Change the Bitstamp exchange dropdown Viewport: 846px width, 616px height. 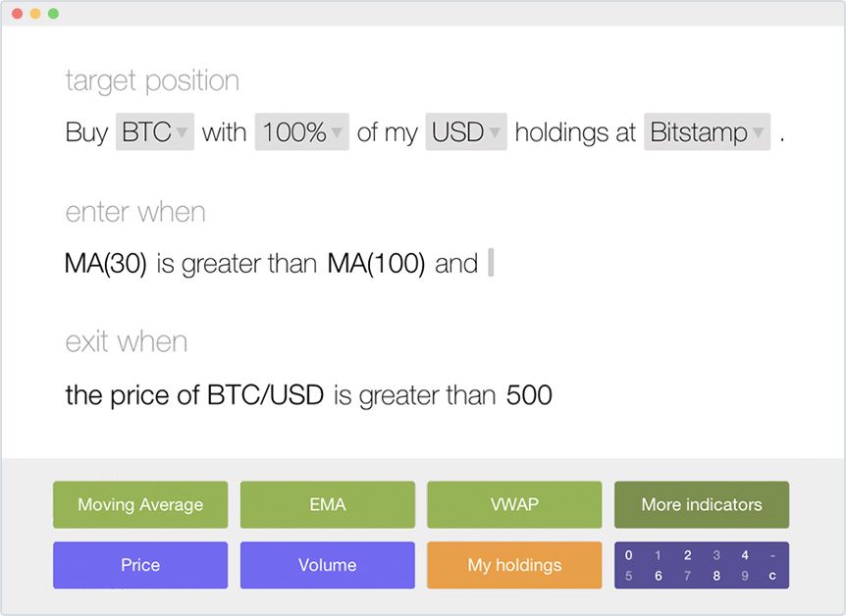coord(707,131)
